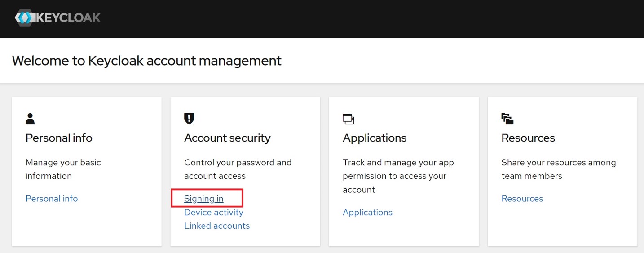The height and width of the screenshot is (253, 644).
Task: Click the person icon above Personal info
Action: click(30, 119)
